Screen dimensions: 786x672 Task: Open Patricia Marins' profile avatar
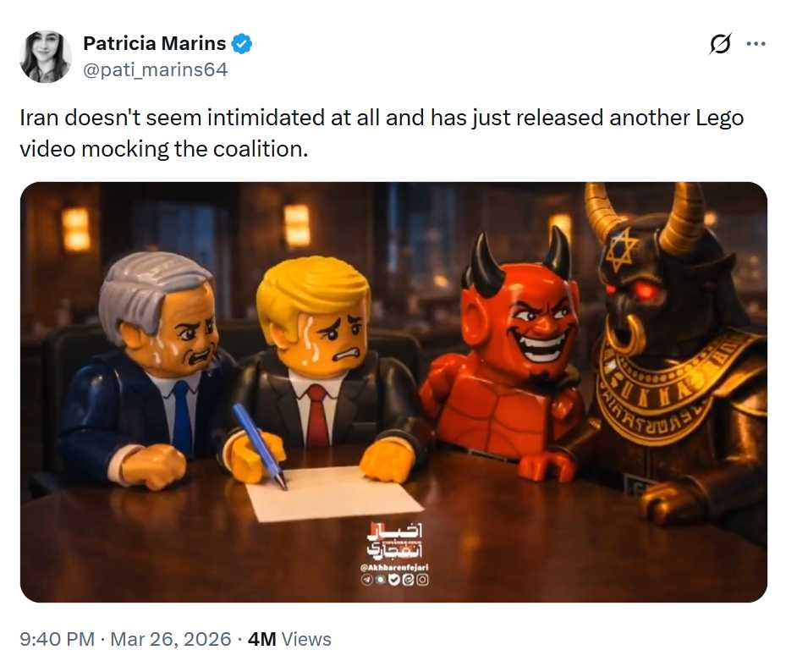[x=45, y=56]
